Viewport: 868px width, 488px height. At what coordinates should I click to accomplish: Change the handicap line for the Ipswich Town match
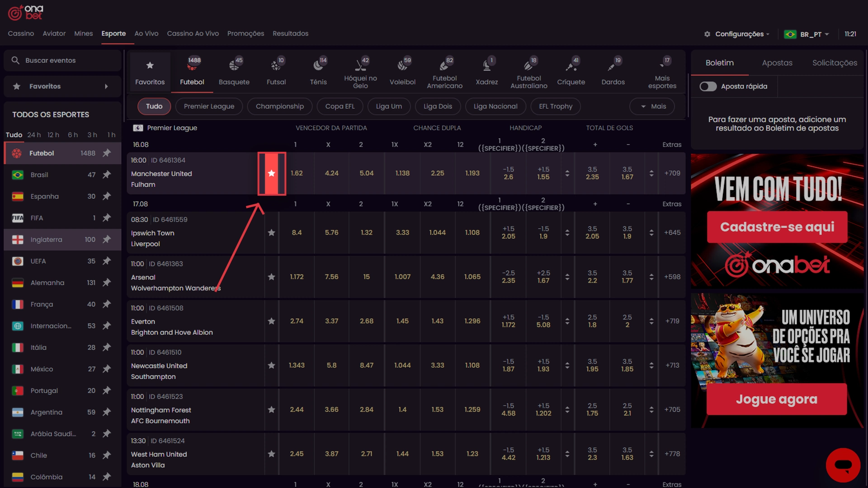click(x=567, y=233)
